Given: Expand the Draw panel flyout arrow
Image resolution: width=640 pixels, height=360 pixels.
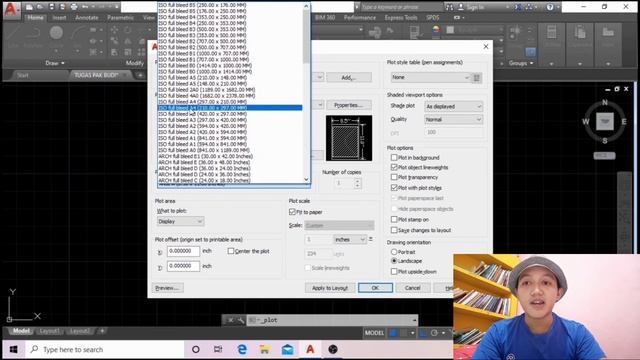Looking at the screenshot, I should (x=62, y=63).
